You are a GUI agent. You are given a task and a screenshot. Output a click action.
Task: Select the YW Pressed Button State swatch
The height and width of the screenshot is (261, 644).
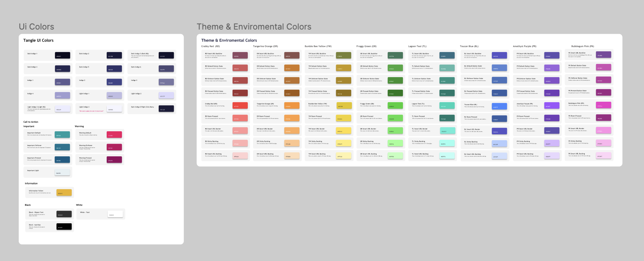344,93
